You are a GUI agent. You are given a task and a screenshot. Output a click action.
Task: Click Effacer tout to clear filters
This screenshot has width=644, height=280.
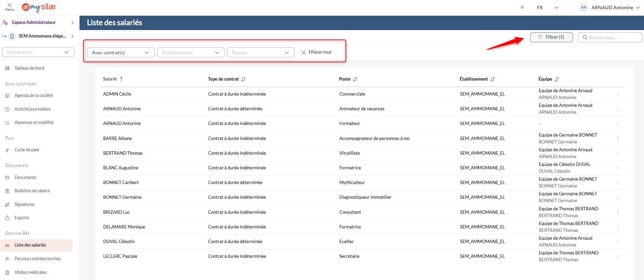316,52
